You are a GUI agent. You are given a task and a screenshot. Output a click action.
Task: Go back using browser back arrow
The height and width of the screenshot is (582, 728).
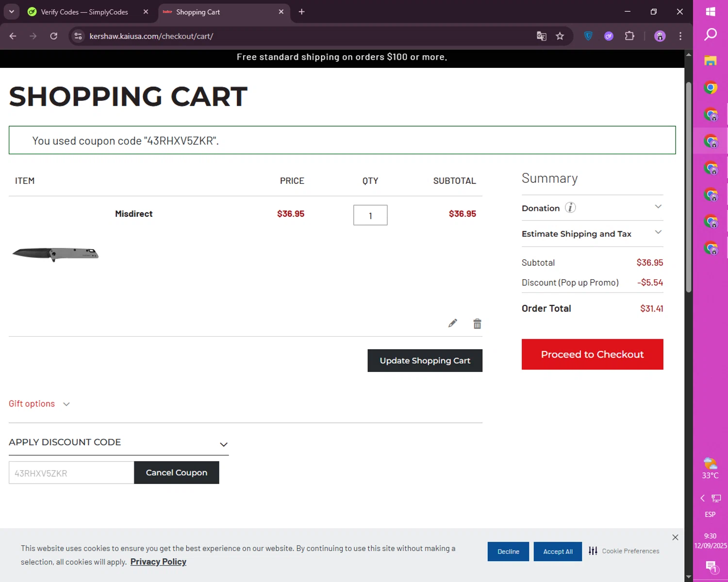pyautogui.click(x=13, y=36)
